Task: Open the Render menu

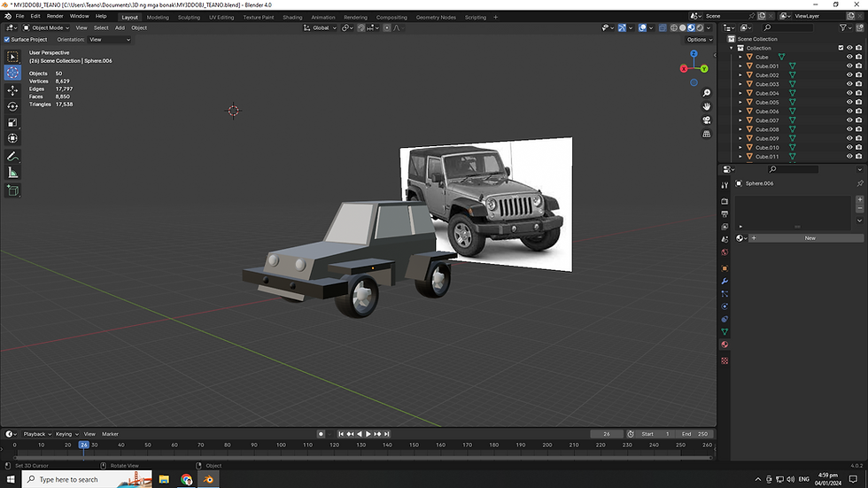Action: pos(55,16)
